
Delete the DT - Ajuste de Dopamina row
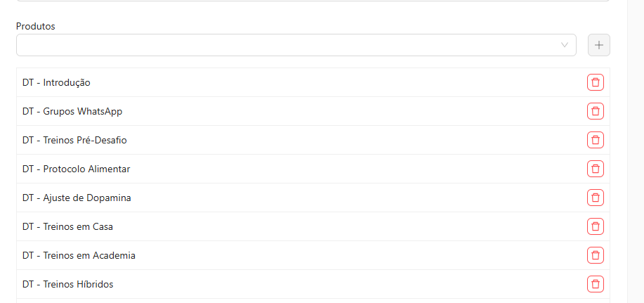click(x=595, y=198)
